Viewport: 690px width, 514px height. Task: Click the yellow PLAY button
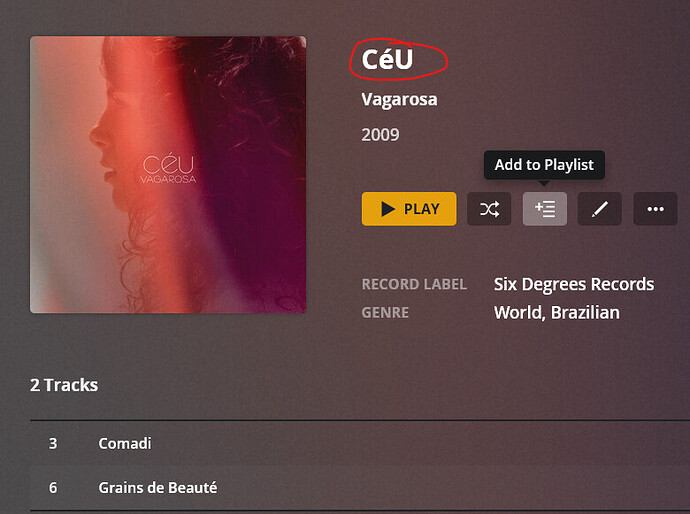(409, 209)
